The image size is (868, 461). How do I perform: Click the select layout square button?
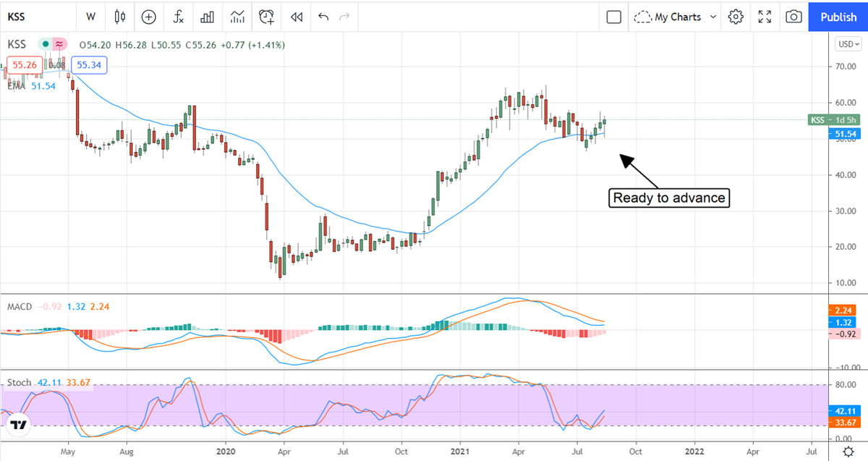pyautogui.click(x=614, y=17)
